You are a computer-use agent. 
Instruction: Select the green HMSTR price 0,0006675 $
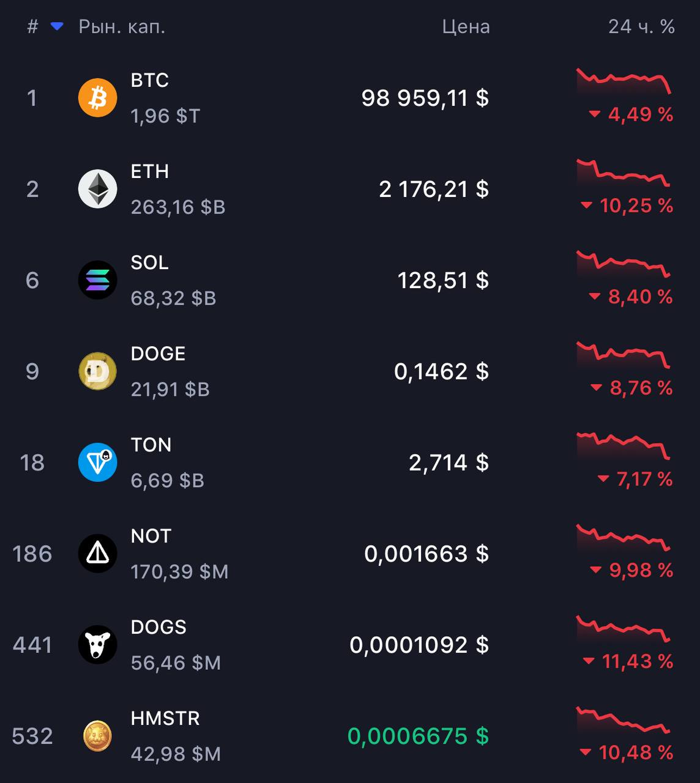pos(418,736)
